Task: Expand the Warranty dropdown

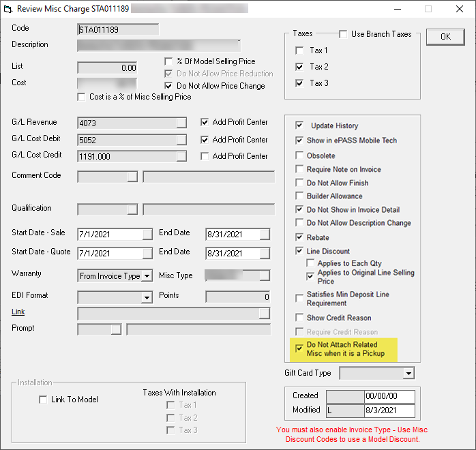Action: [147, 276]
